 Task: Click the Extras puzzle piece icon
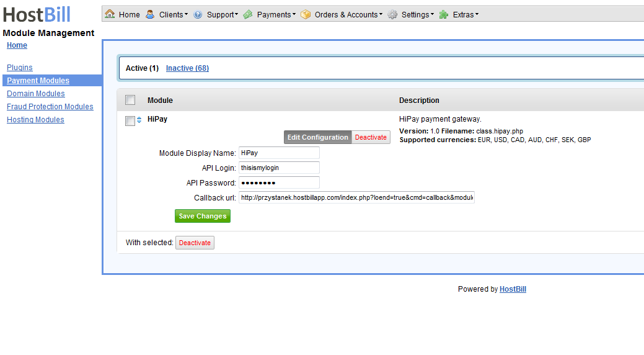[444, 15]
